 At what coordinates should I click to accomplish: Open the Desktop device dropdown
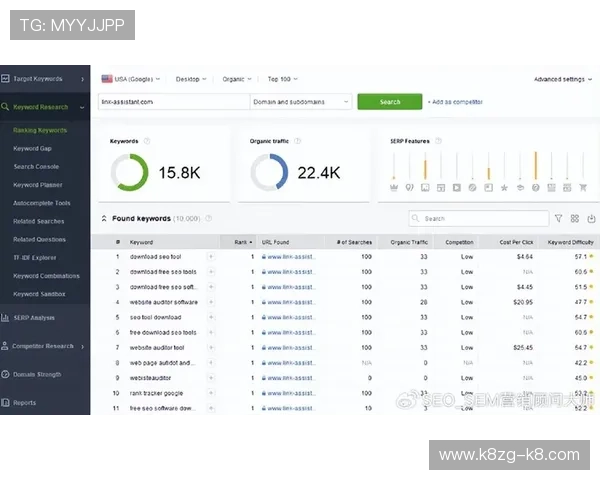[191, 78]
